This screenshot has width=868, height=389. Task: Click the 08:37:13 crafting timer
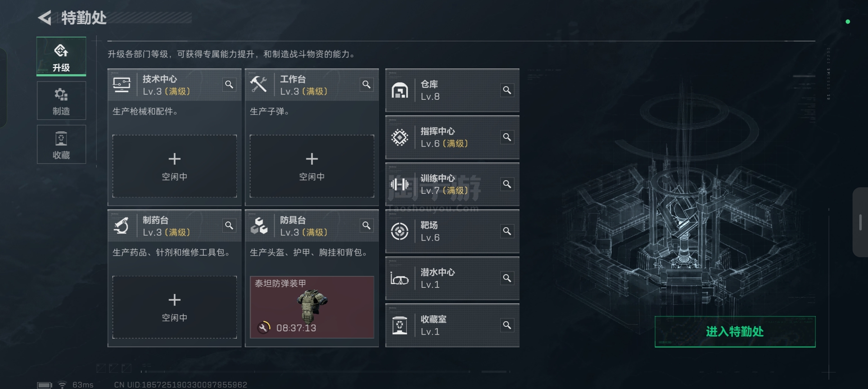(296, 328)
